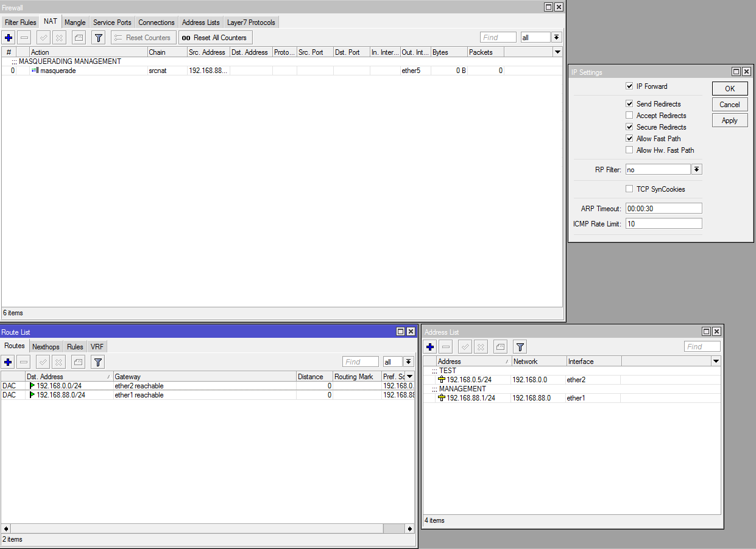Open the Connections tab

[x=157, y=23]
